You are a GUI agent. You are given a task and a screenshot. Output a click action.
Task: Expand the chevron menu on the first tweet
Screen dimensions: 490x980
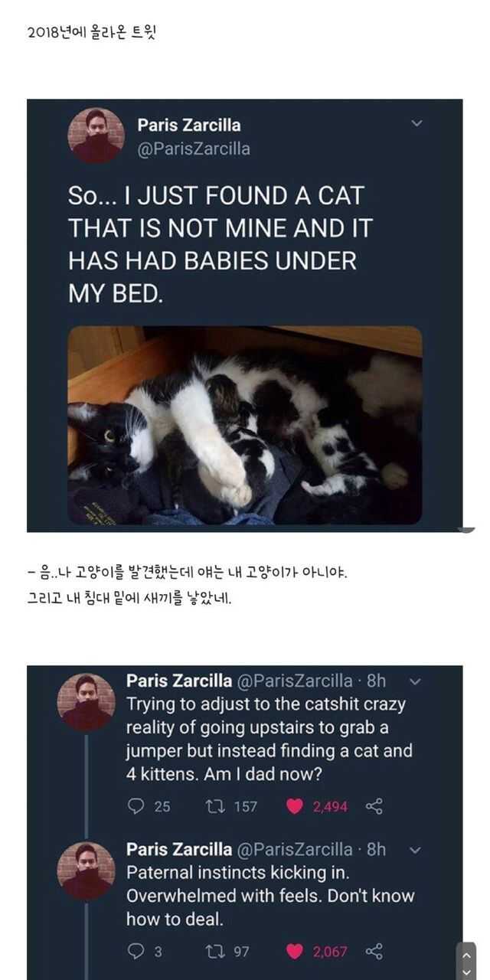pyautogui.click(x=416, y=123)
